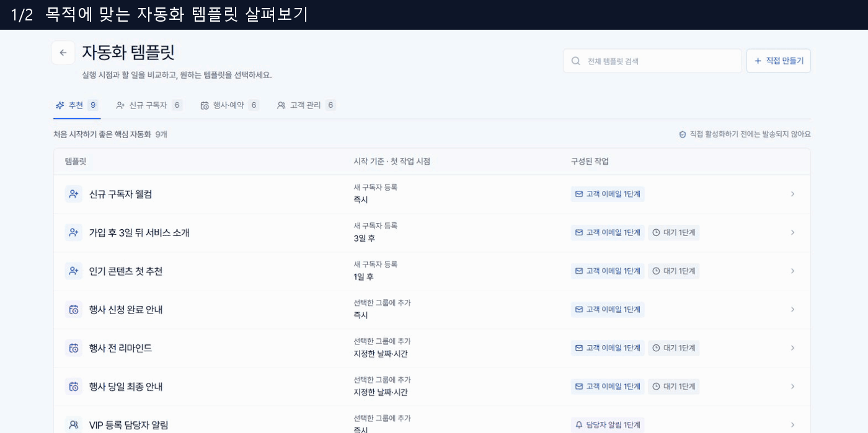The height and width of the screenshot is (433, 868).
Task: Click 대기 1단계 chip in 행사 당일 최종 안내 row
Action: click(x=674, y=386)
